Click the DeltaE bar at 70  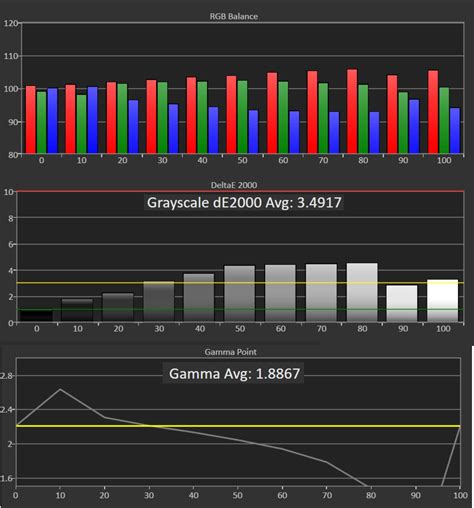(321, 293)
